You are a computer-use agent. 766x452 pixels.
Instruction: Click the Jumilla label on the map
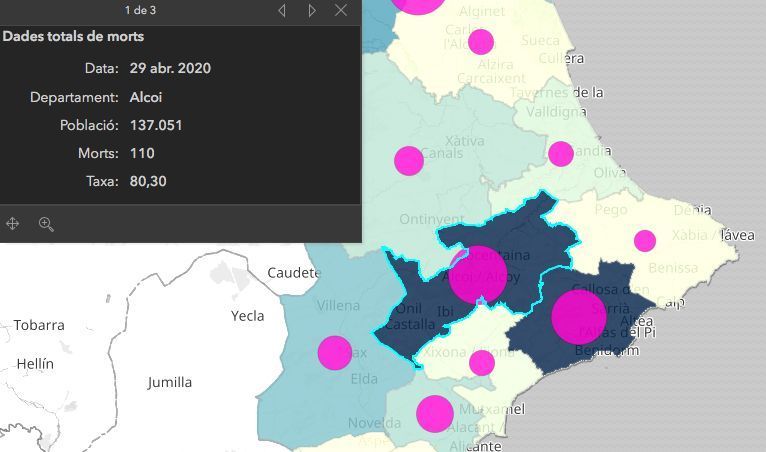pos(169,382)
